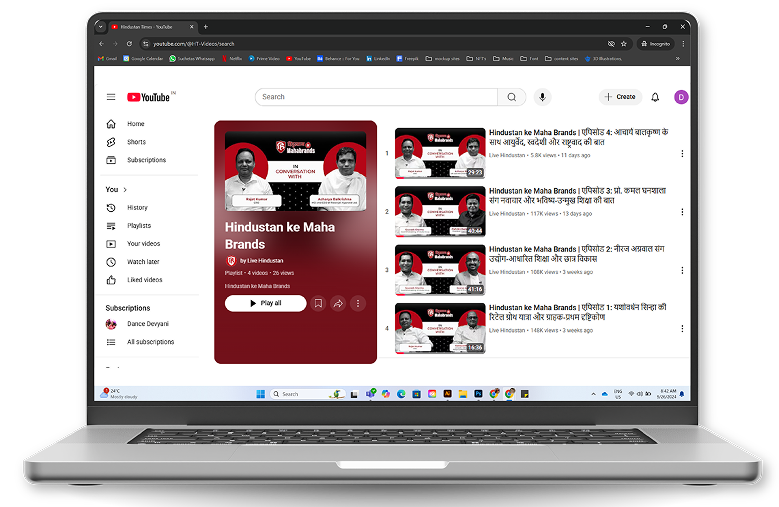This screenshot has height=507, width=779.
Task: Click the Episode 2 video title
Action: (576, 254)
